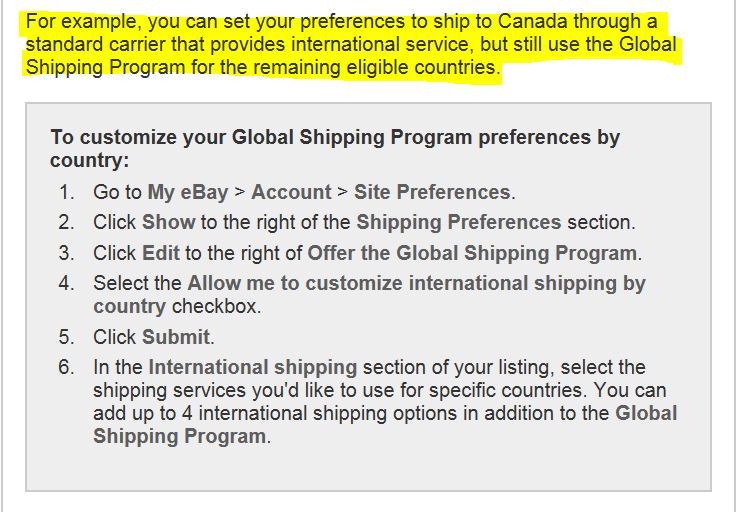Image resolution: width=745 pixels, height=512 pixels.
Task: Click the bold "My eBay" text in step 1
Action: 188,192
